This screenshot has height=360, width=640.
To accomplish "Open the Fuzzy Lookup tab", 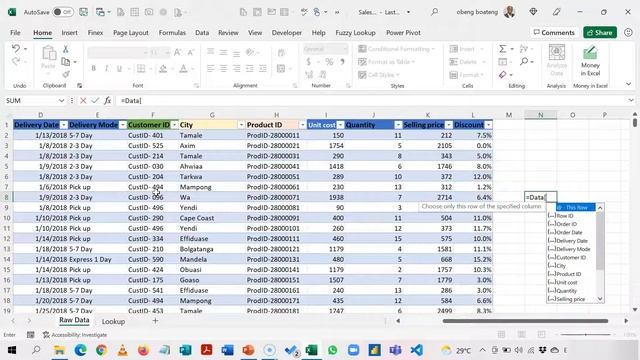I will 356,33.
